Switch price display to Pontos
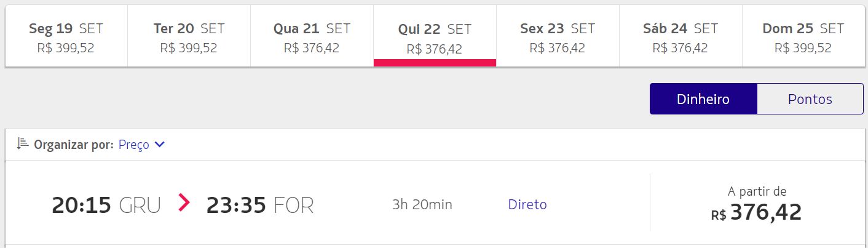This screenshot has height=248, width=868. [810, 99]
